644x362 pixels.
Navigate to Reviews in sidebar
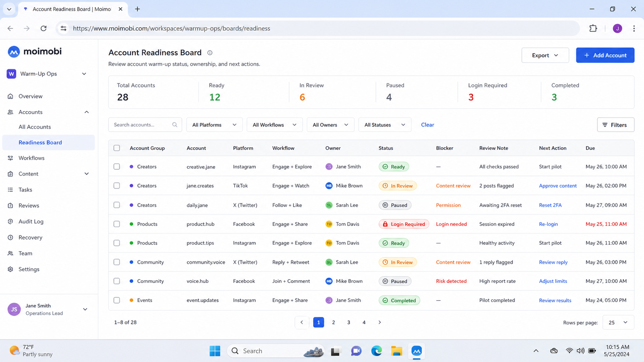pyautogui.click(x=29, y=205)
